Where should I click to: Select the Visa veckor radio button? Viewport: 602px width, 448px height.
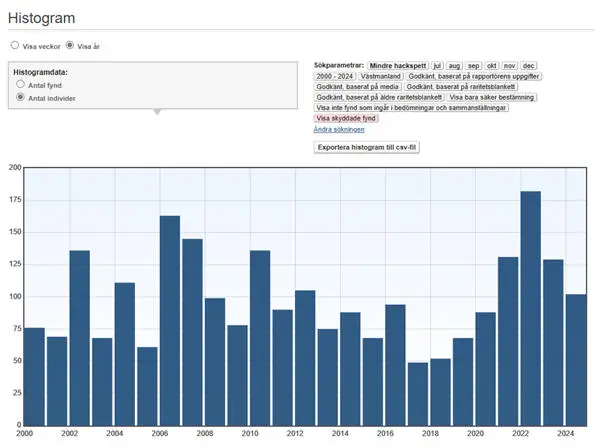pos(14,45)
